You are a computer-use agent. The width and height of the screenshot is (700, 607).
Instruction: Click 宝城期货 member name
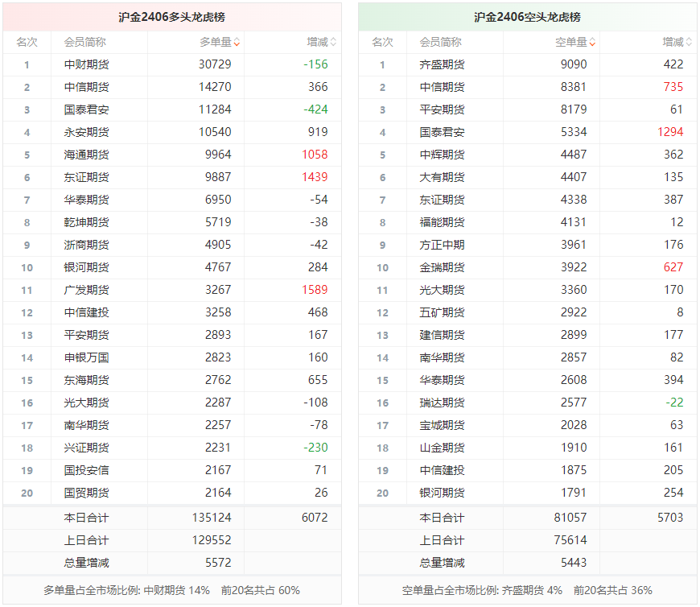pos(442,425)
